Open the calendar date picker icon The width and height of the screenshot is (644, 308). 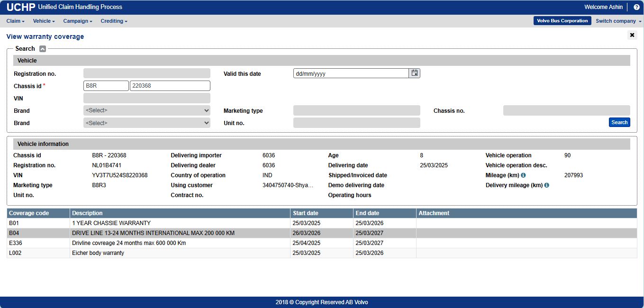pyautogui.click(x=415, y=73)
